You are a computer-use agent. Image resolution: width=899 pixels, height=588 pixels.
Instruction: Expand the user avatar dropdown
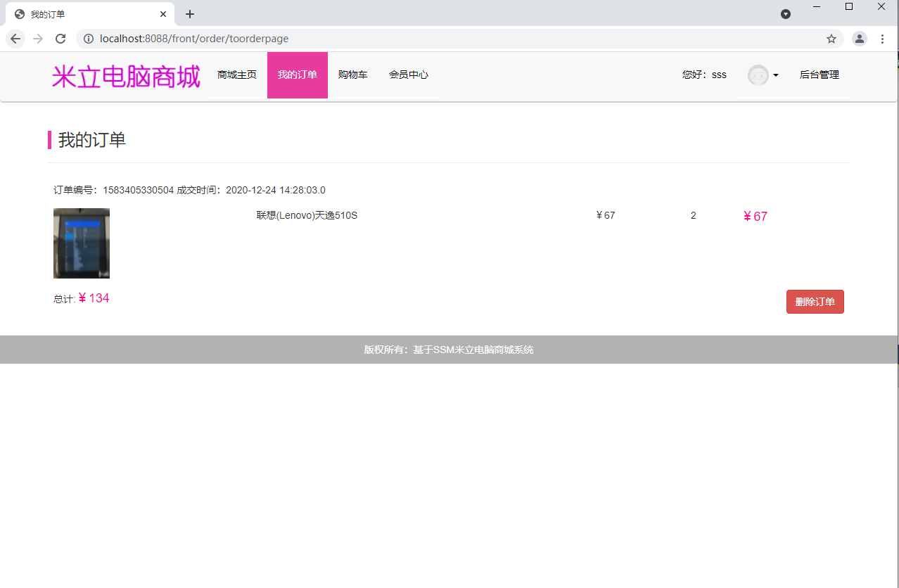click(x=763, y=75)
